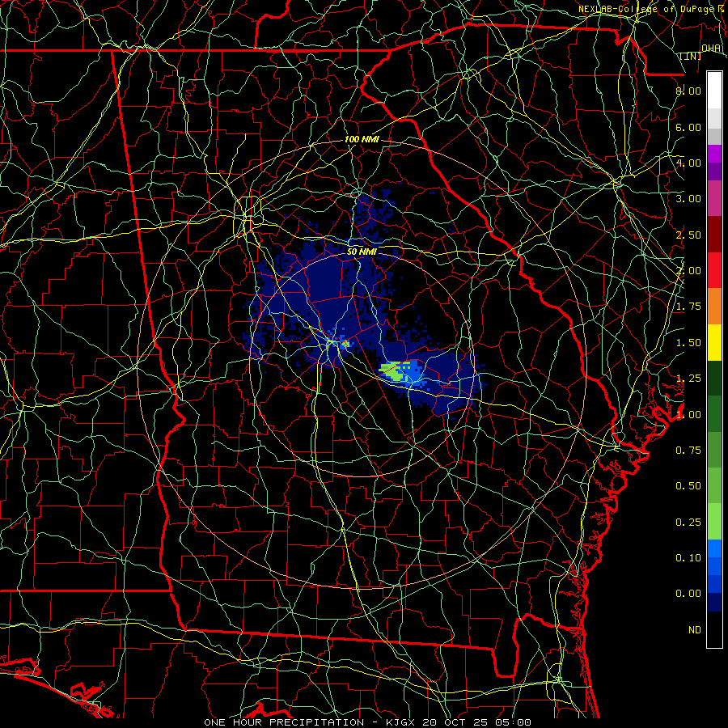Viewport: 728px width, 728px height.
Task: Click the '8.00' legend value
Action: click(x=688, y=91)
